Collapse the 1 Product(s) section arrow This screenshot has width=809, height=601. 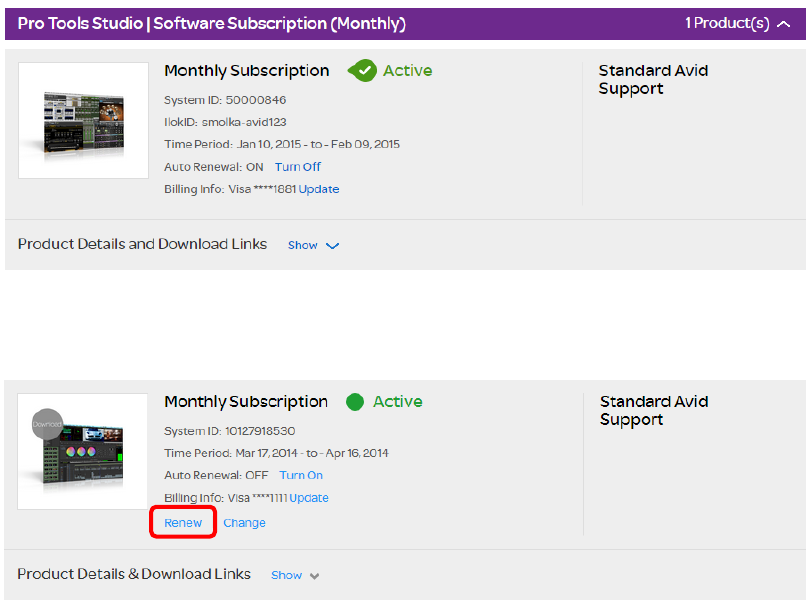(784, 24)
